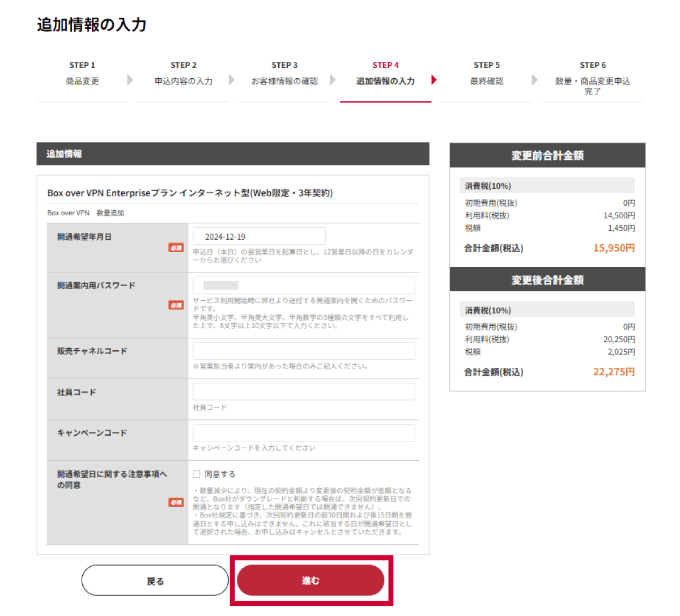
Task: Click the Box over VPN Enterpriseプラン title
Action: (x=190, y=193)
